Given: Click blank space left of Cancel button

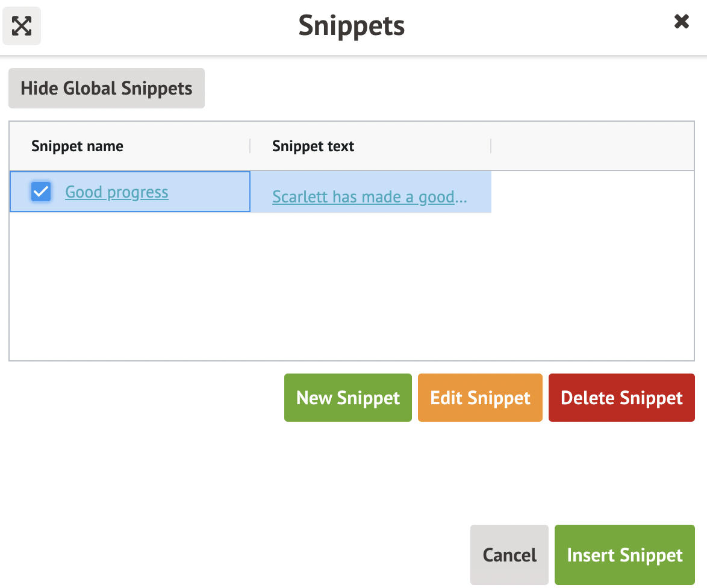Looking at the screenshot, I should (241, 555).
